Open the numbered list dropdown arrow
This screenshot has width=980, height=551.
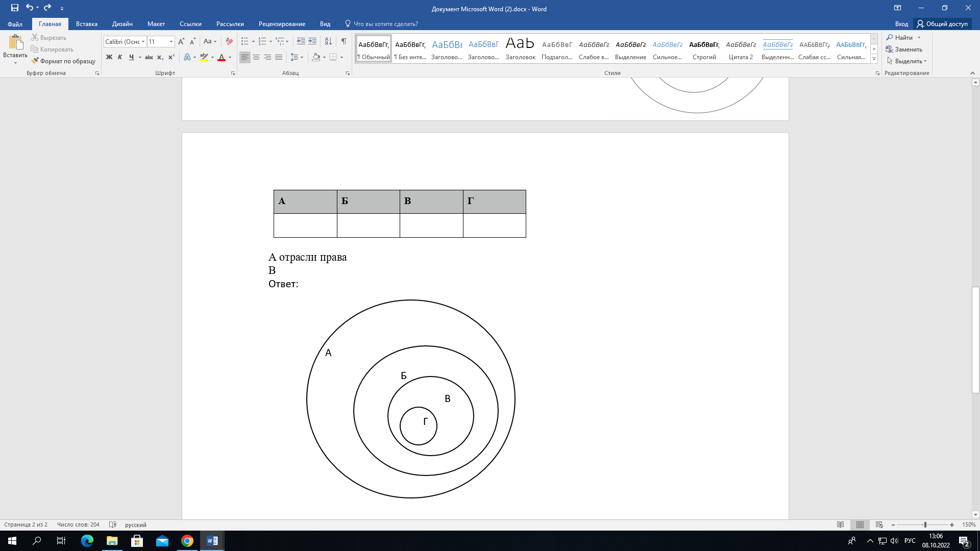click(x=271, y=41)
